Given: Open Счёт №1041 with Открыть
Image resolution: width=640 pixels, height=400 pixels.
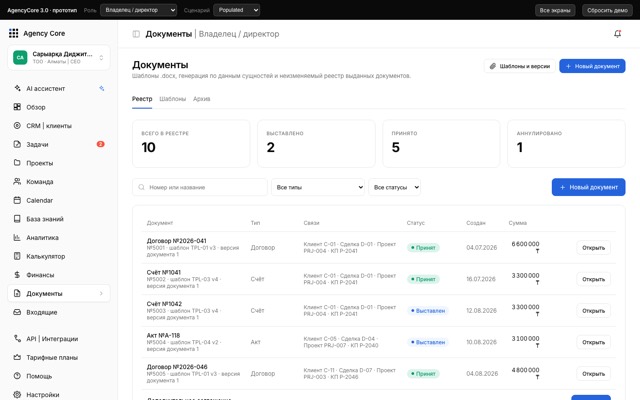Looking at the screenshot, I should pos(593,279).
